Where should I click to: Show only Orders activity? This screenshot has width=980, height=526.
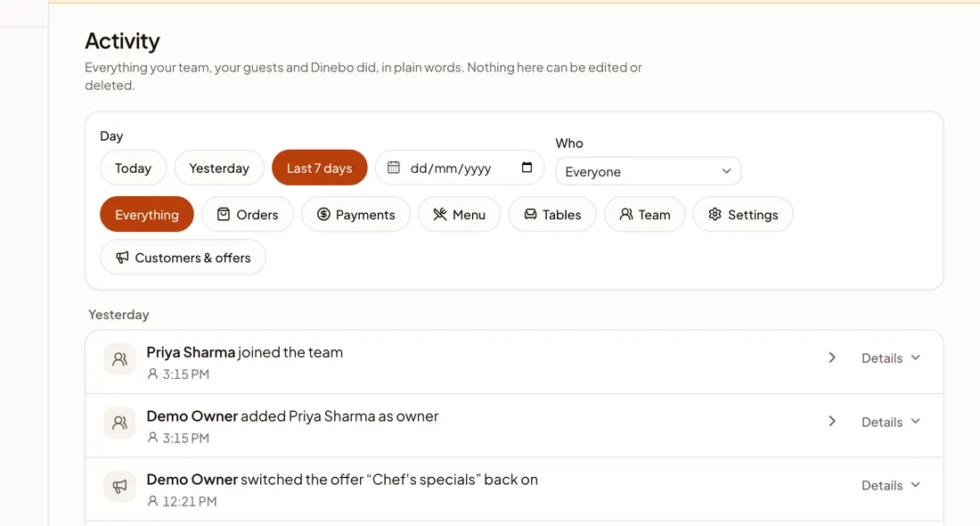(248, 215)
